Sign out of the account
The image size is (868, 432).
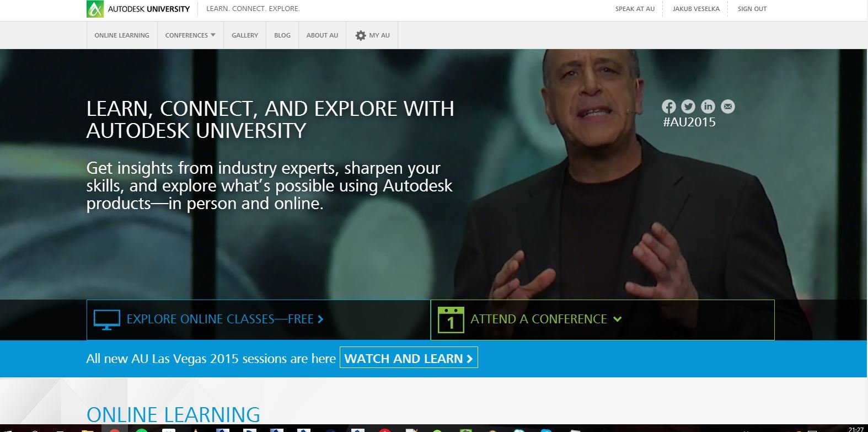click(x=752, y=9)
